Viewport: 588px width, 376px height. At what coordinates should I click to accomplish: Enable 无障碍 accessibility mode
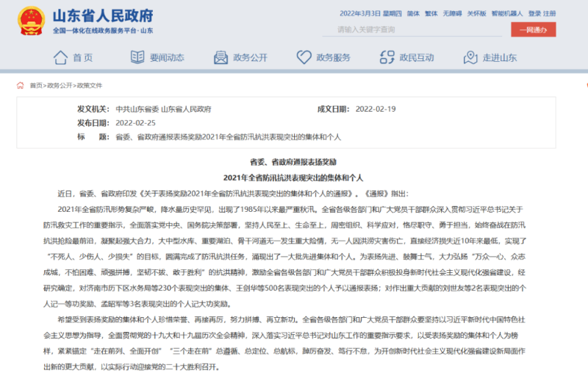click(x=453, y=13)
